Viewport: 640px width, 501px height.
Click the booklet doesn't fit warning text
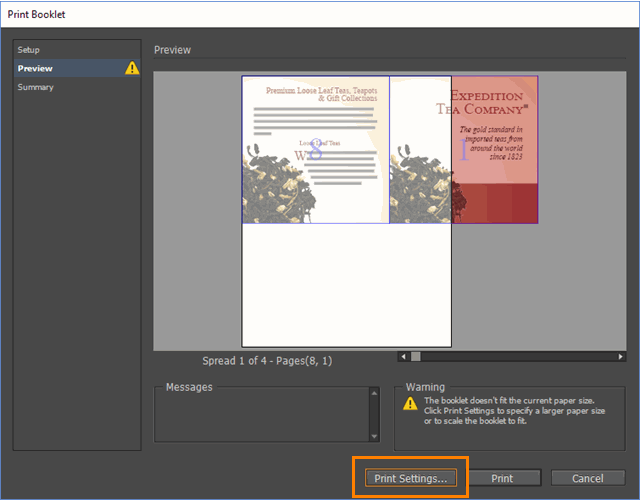point(514,411)
